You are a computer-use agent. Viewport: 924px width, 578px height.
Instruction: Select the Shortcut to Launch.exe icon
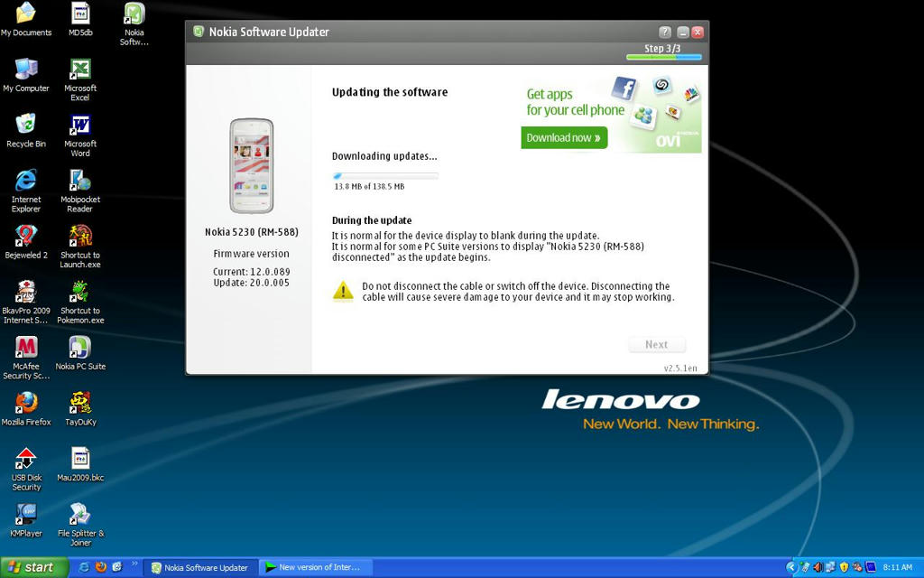80,246
